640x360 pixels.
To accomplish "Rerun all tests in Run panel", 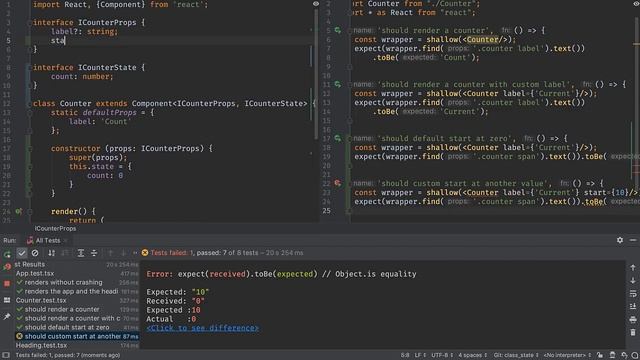I will tap(7, 254).
